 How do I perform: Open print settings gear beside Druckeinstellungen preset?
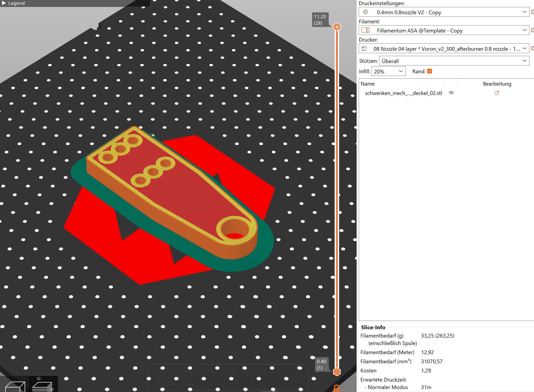tap(532, 12)
